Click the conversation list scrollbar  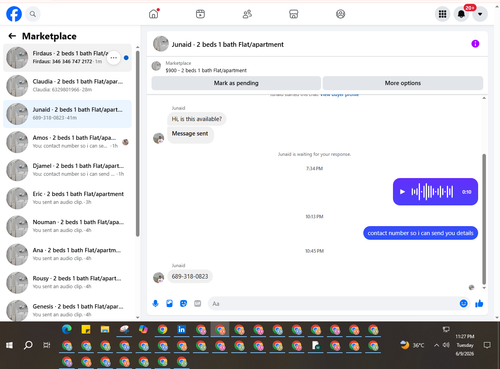coord(137,144)
